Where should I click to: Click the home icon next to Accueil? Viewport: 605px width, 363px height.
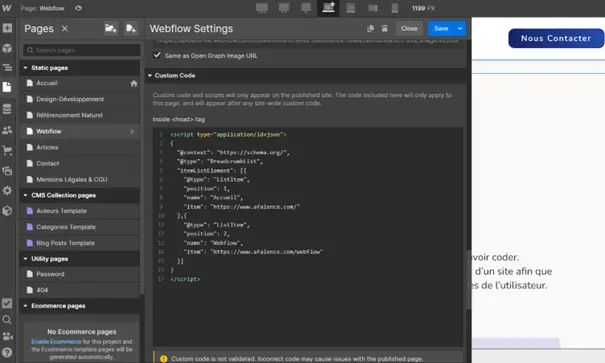click(134, 83)
